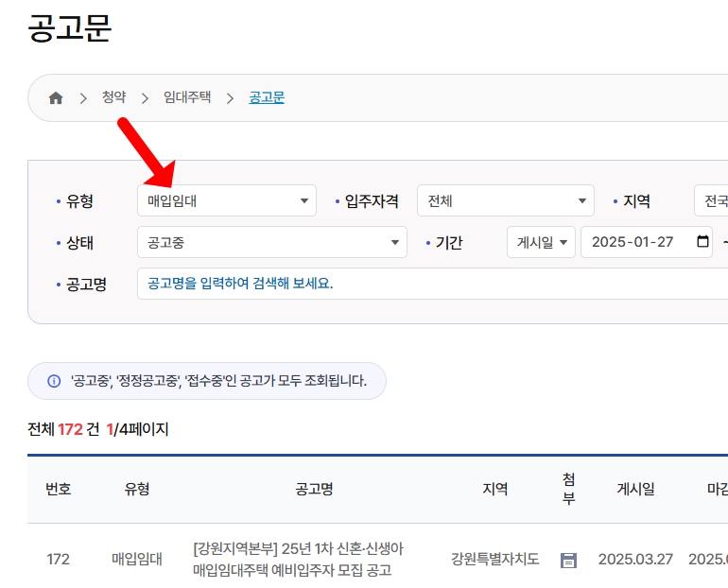Expand the 입주자격 dropdown set to 전체
The width and height of the screenshot is (728, 588).
click(506, 200)
